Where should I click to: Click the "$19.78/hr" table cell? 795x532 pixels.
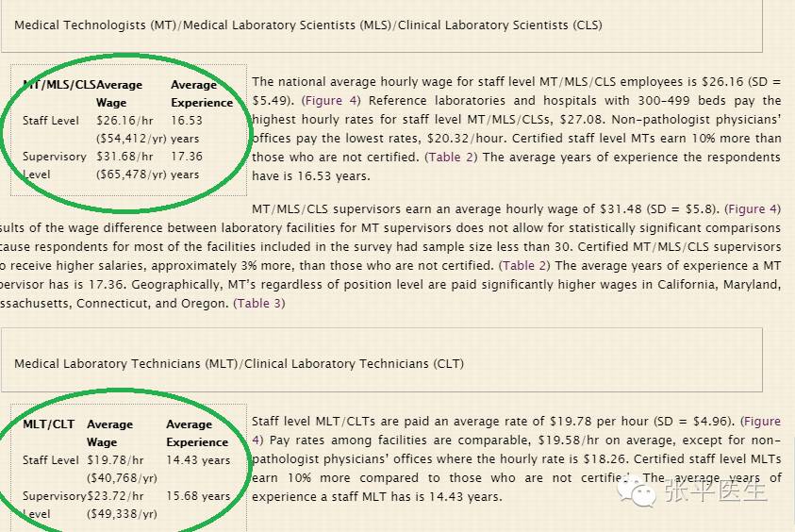coord(115,460)
